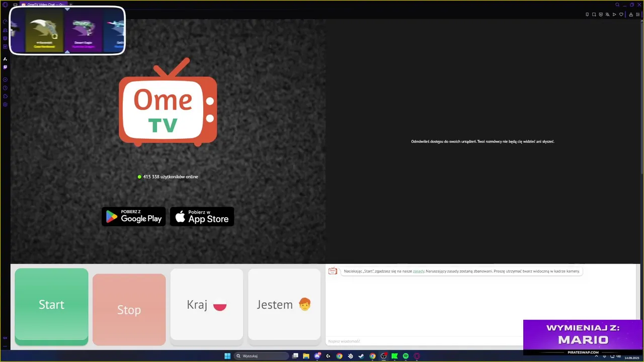Open Task View on the taskbar
Viewport: 644px width, 362px height.
point(295,356)
